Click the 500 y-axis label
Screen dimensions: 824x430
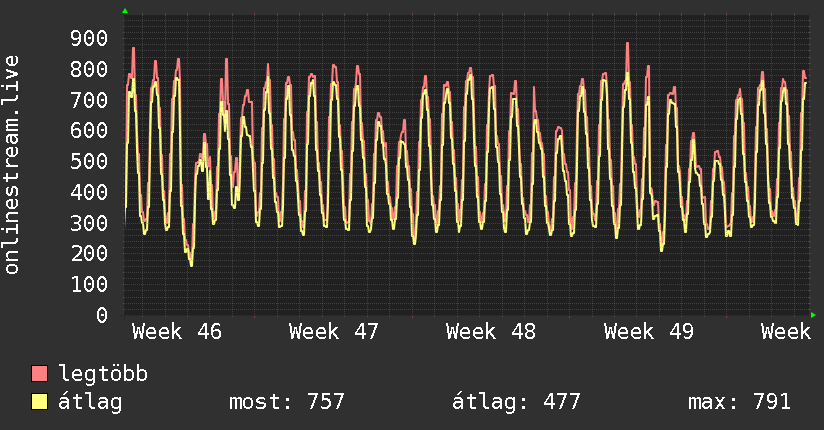(89, 161)
